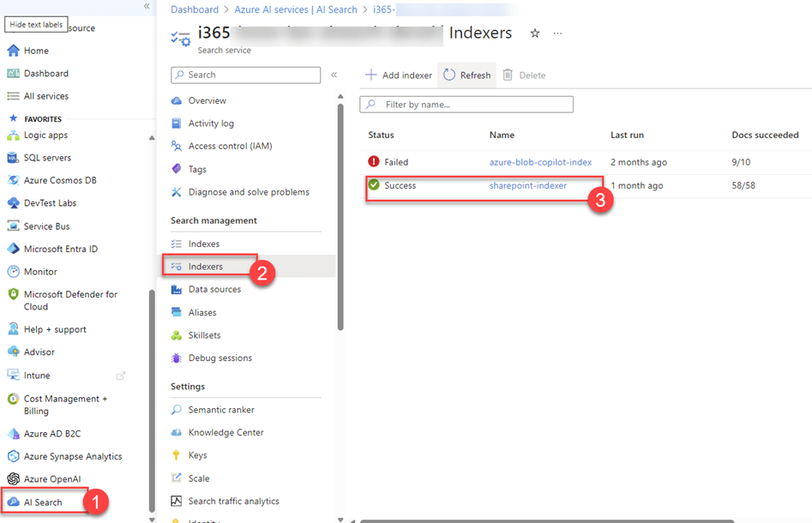Click the Microsoft Entra ID icon
This screenshot has width=812, height=523.
tap(13, 249)
